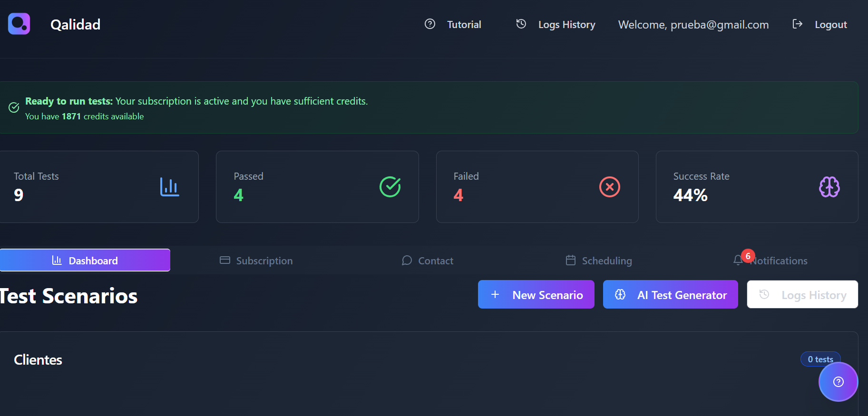Launch the AI Test Generator
This screenshot has width=868, height=416.
(x=670, y=295)
